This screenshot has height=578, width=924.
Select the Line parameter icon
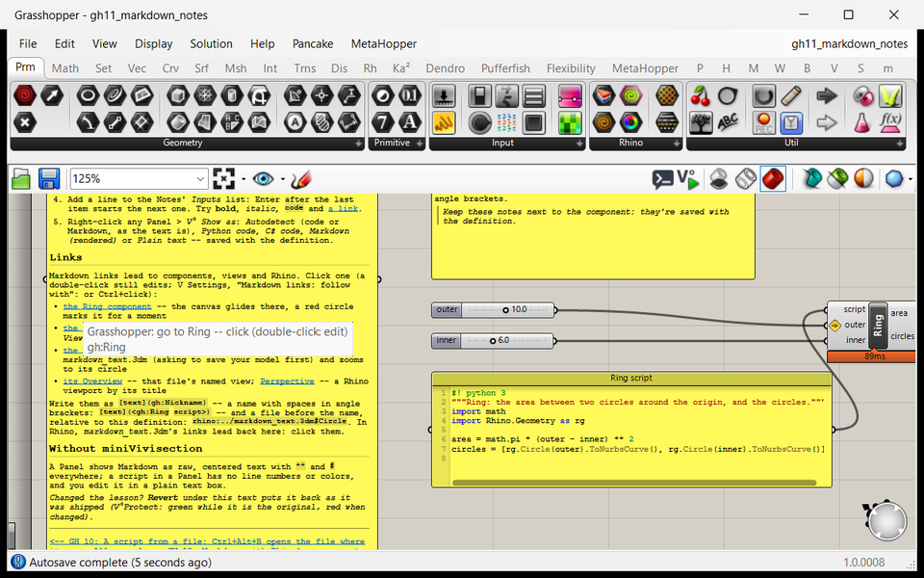click(115, 122)
